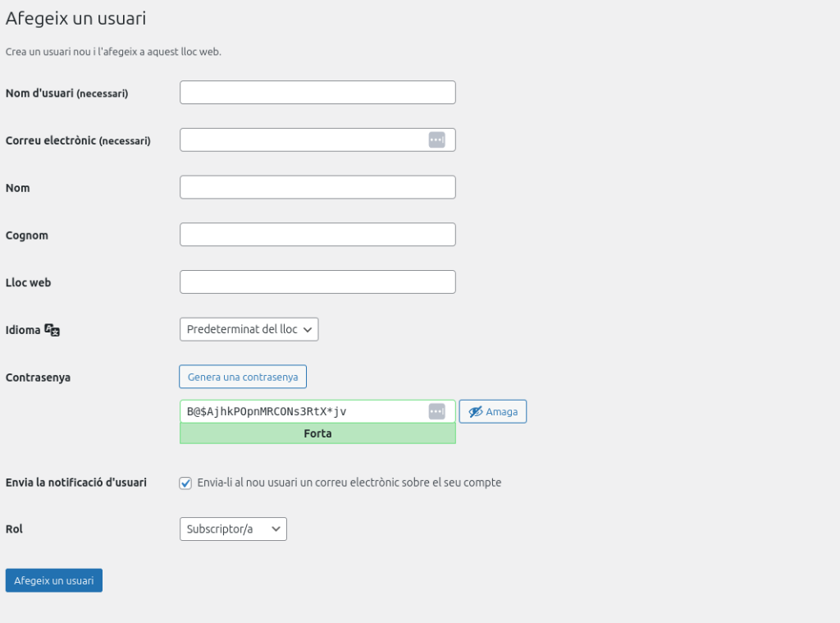This screenshot has width=840, height=623.
Task: Click inside the generated password field
Action: pyautogui.click(x=300, y=411)
